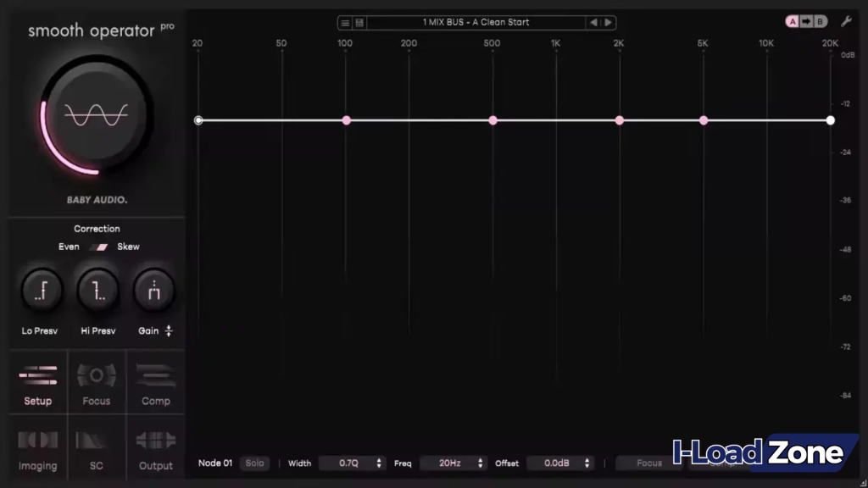Viewport: 868px width, 488px height.
Task: Click the -84 dB scale label
Action: pyautogui.click(x=845, y=396)
